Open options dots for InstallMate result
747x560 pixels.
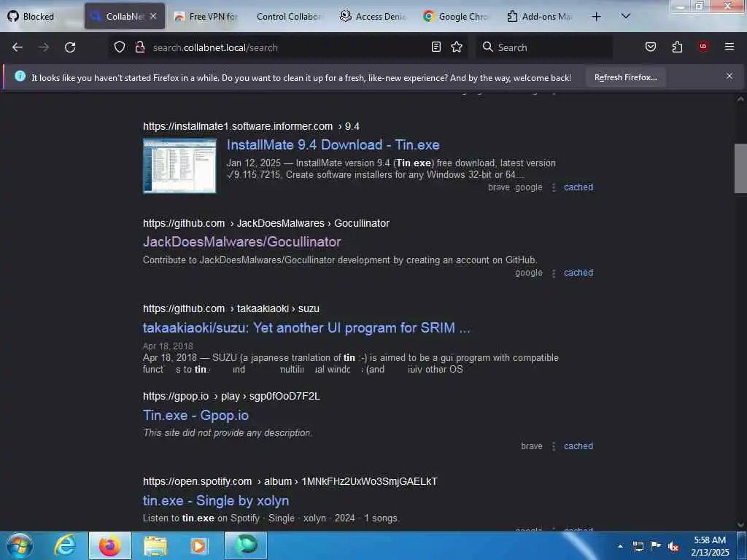553,187
